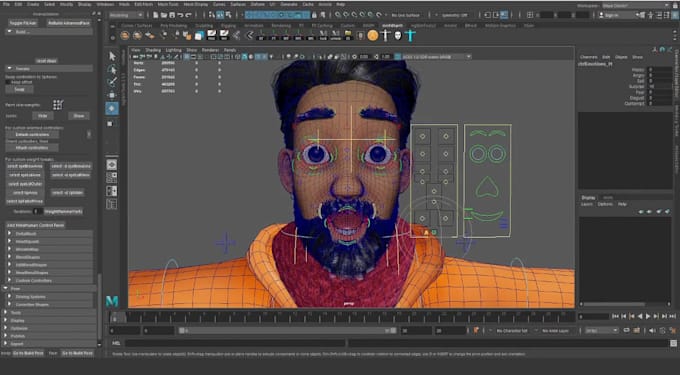Click the WeightHammerVerts button
This screenshot has height=375, width=680.
click(63, 212)
